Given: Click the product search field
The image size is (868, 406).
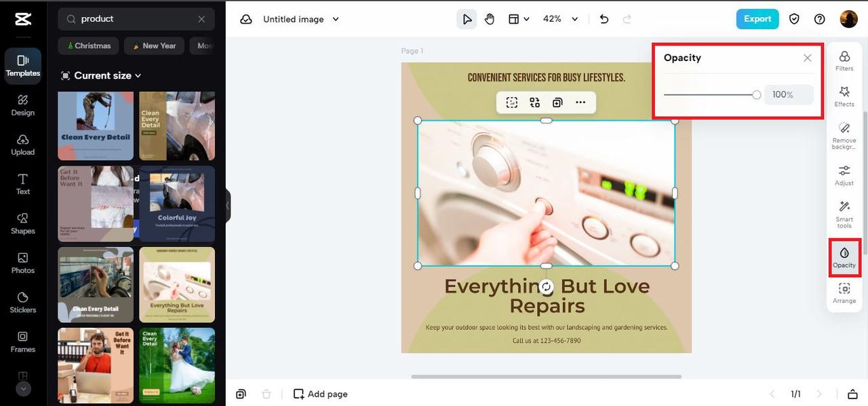Looking at the screenshot, I should (136, 19).
